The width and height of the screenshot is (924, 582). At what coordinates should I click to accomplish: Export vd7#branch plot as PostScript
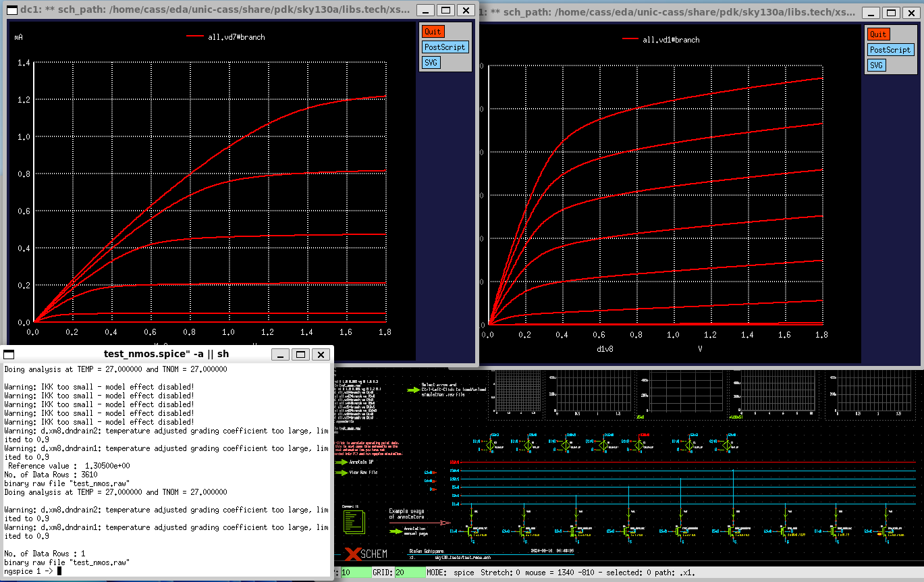pos(445,47)
